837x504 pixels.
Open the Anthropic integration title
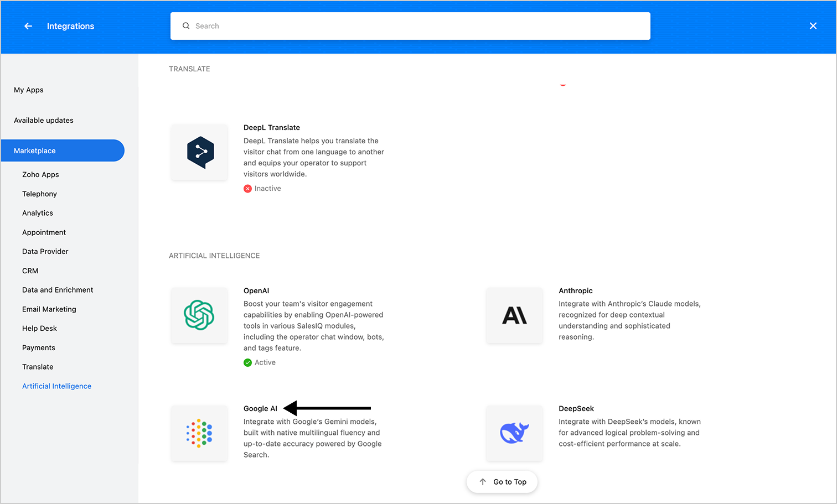[x=576, y=291]
